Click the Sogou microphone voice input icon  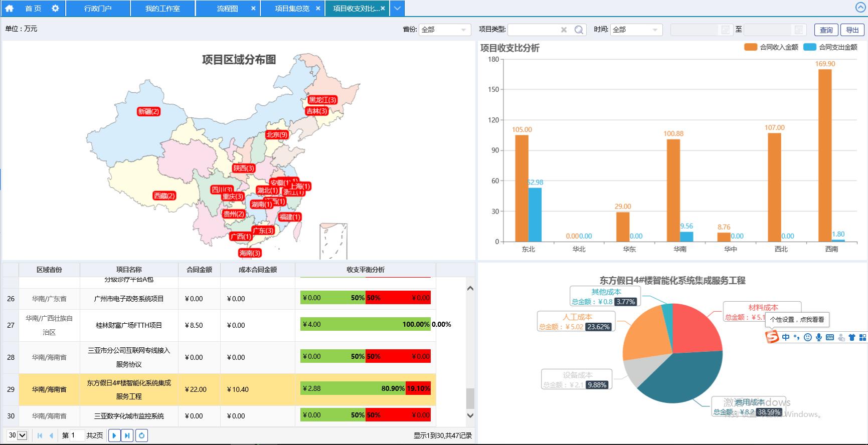click(819, 337)
